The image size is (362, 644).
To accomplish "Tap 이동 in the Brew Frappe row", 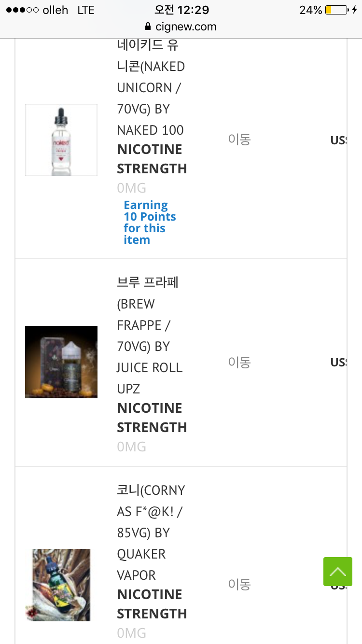I will [x=239, y=362].
